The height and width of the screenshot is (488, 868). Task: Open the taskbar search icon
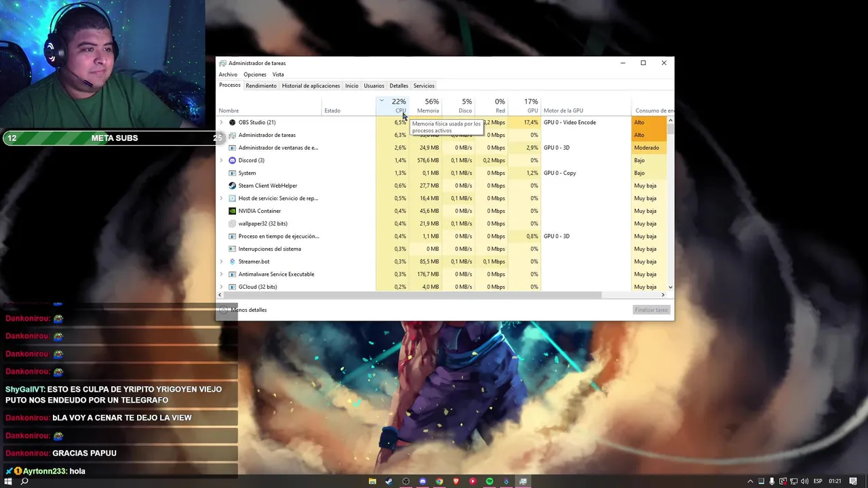pos(24,481)
